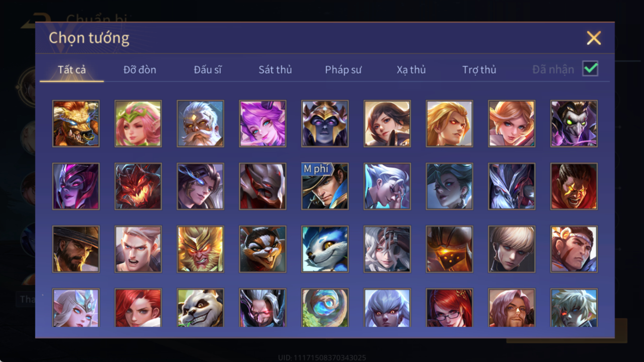
Task: Close the Chọn tướng dialog
Action: tap(594, 38)
